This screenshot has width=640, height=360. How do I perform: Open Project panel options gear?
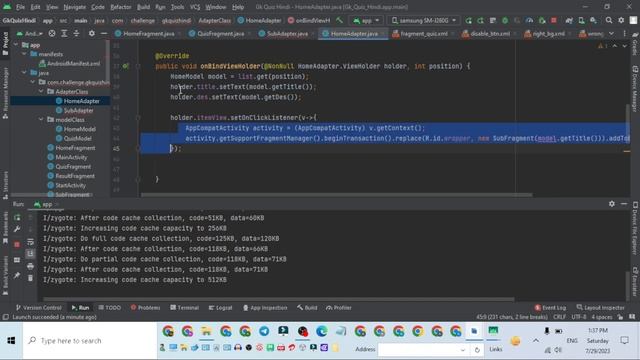coord(91,33)
